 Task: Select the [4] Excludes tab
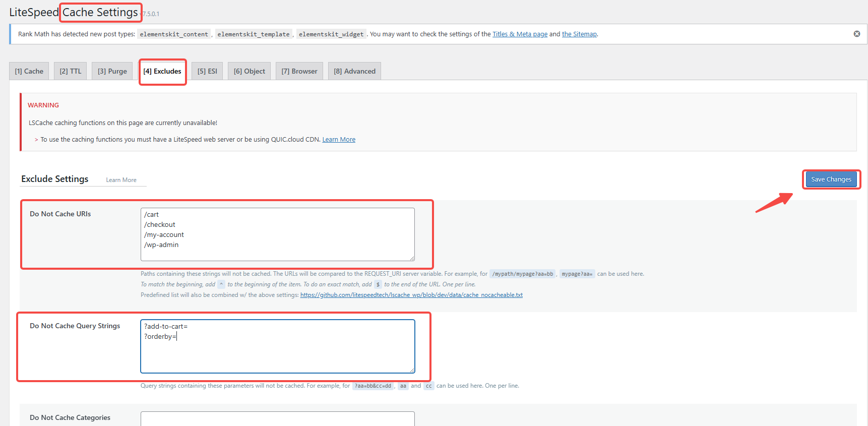click(162, 71)
